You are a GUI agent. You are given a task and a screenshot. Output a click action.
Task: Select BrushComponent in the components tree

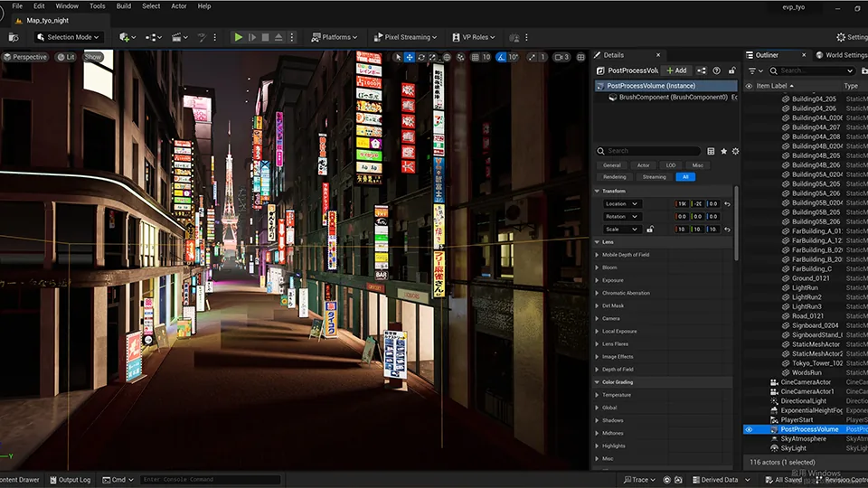click(x=673, y=98)
